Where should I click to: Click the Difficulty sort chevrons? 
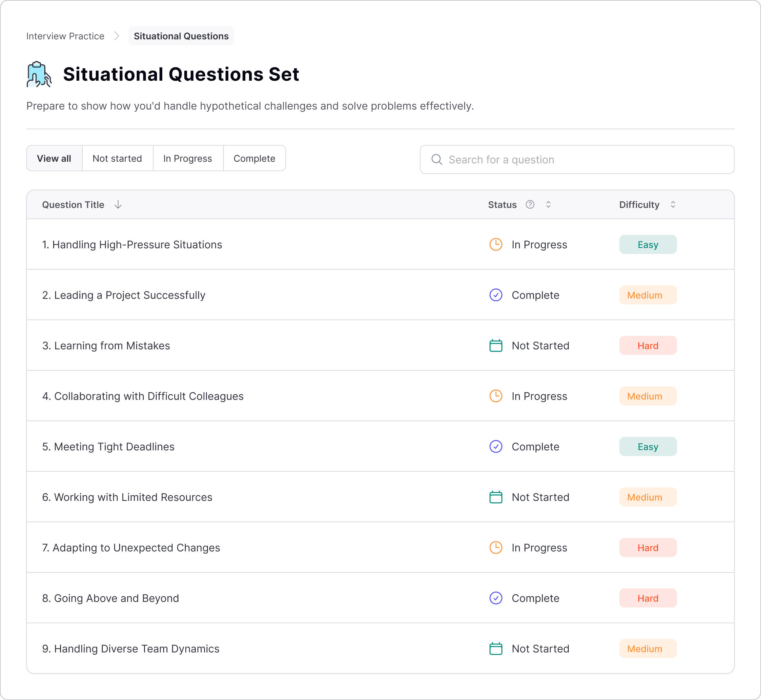click(673, 205)
